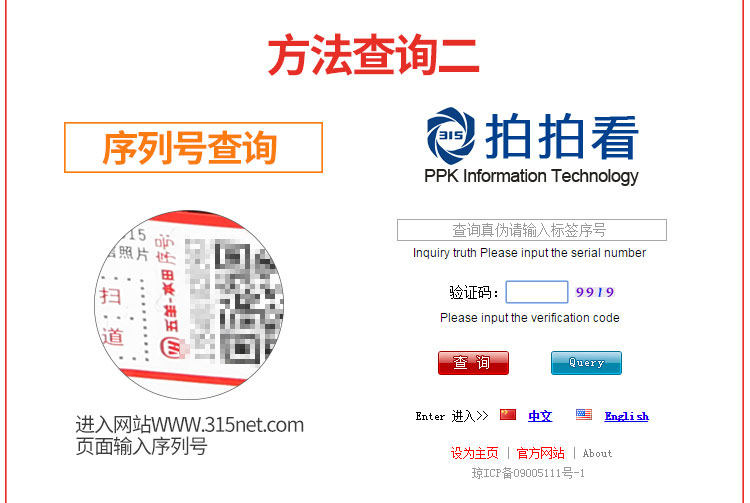Focus the serial number input field
The image size is (750, 503).
[x=531, y=230]
